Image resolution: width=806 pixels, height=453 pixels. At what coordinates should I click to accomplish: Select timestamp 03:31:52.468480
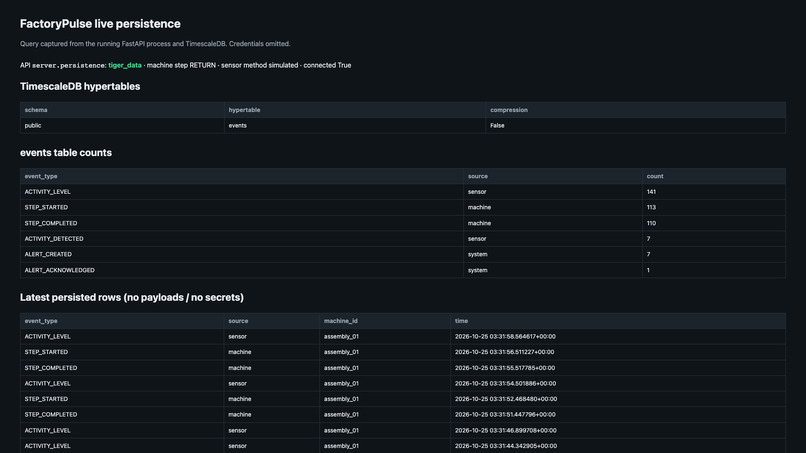(x=506, y=398)
